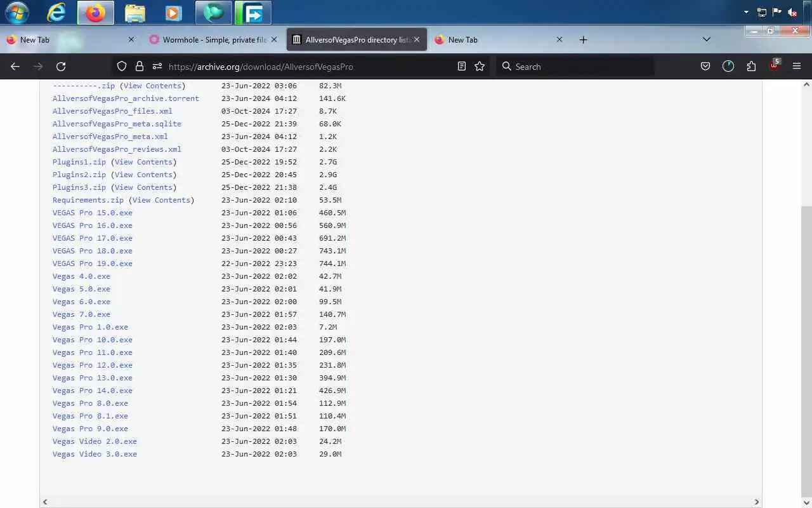Click horizontal scrollbar right arrow
This screenshot has width=812, height=508.
click(756, 502)
